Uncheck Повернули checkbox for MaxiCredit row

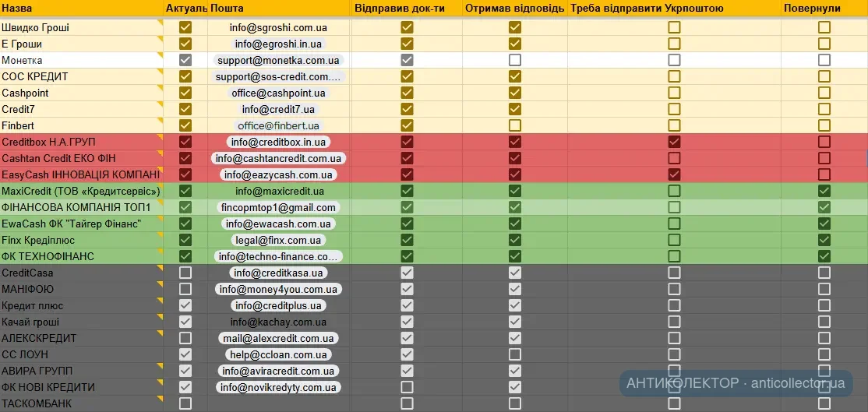click(824, 191)
